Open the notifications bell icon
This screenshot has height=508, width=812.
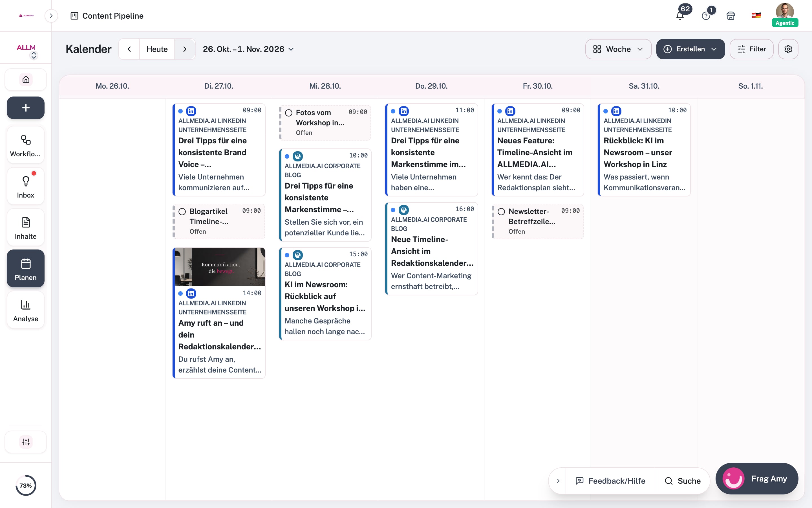coord(680,16)
